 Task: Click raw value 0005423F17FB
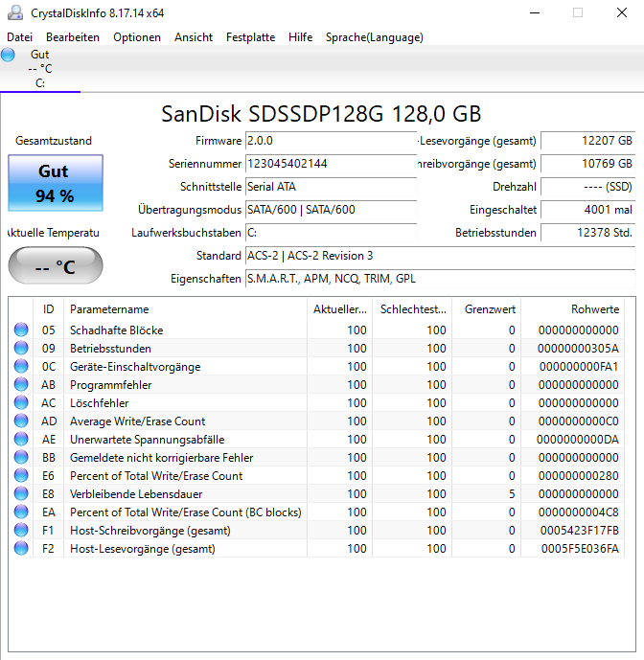[580, 531]
